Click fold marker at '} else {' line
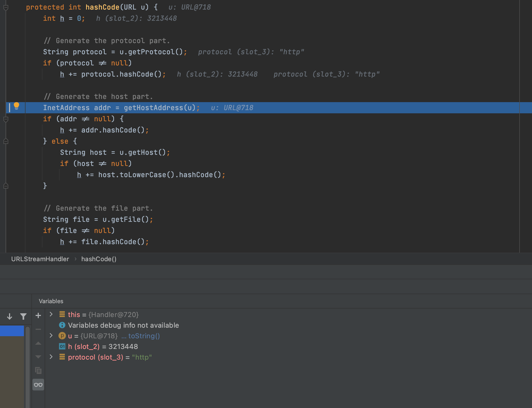This screenshot has height=408, width=532. click(x=6, y=141)
